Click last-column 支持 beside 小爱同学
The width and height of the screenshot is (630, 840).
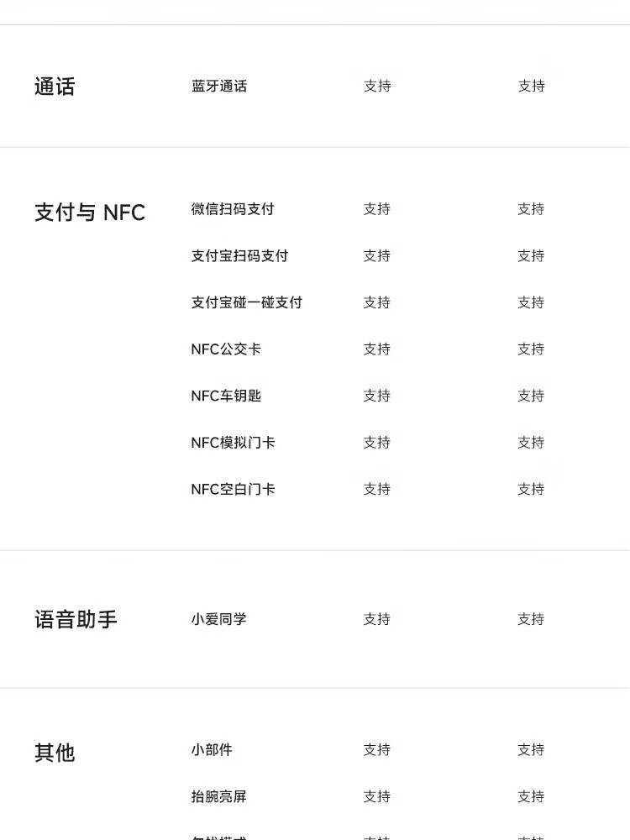531,619
